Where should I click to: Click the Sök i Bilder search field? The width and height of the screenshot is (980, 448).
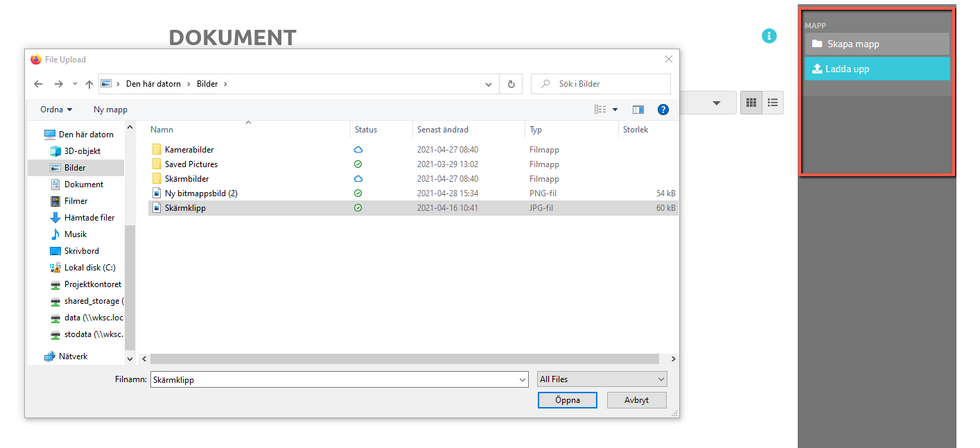coord(601,84)
